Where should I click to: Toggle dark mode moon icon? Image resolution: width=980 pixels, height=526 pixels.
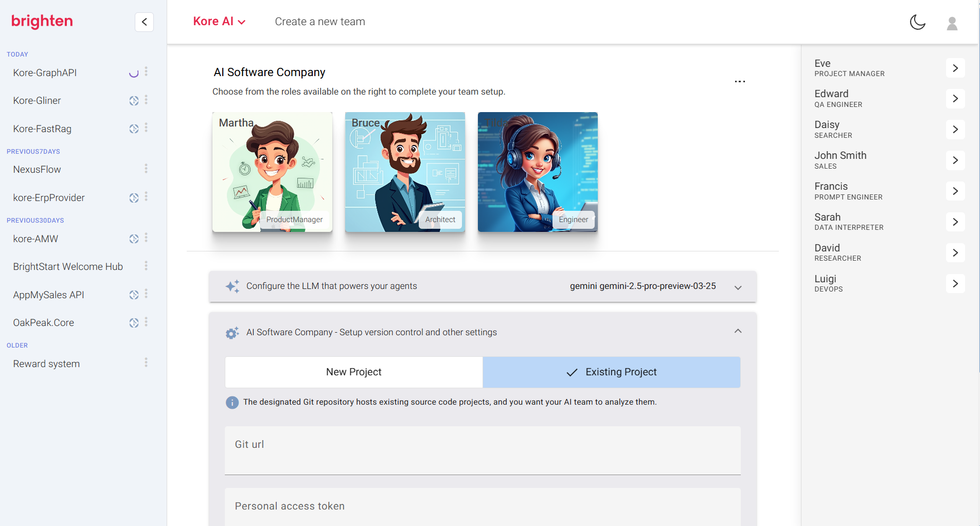click(x=917, y=22)
